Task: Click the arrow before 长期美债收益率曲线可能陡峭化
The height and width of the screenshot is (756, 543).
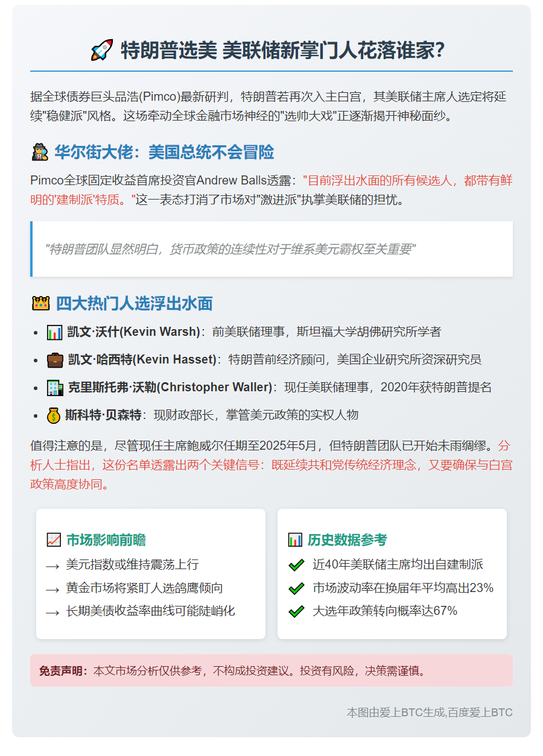Action: [x=52, y=612]
